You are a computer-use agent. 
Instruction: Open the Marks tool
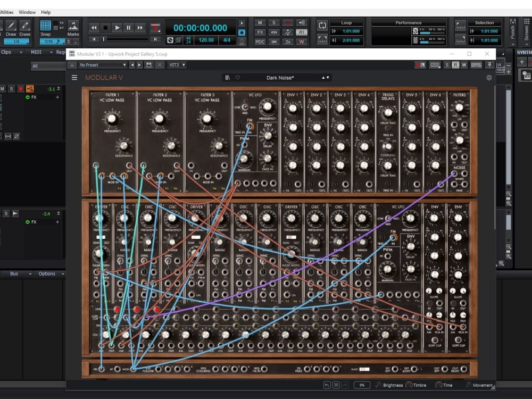click(73, 26)
